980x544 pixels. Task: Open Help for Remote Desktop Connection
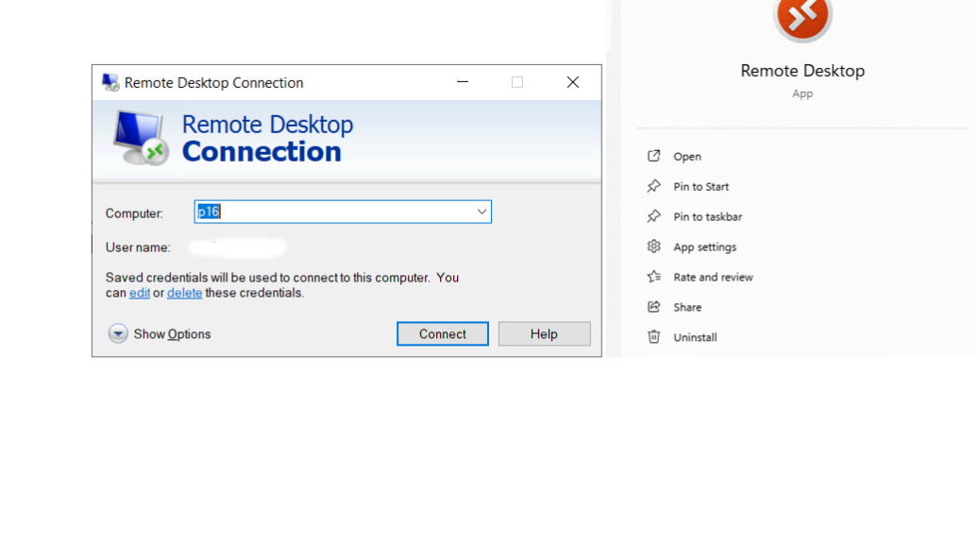pyautogui.click(x=544, y=334)
